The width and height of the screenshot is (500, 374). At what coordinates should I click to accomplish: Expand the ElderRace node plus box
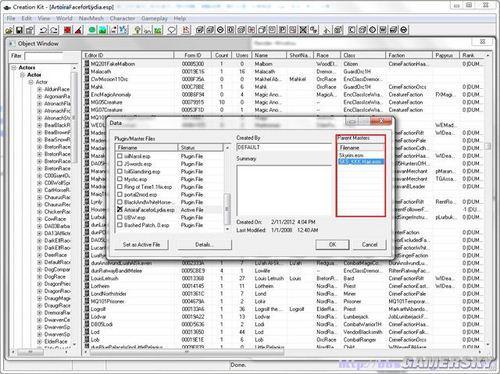coord(39,342)
